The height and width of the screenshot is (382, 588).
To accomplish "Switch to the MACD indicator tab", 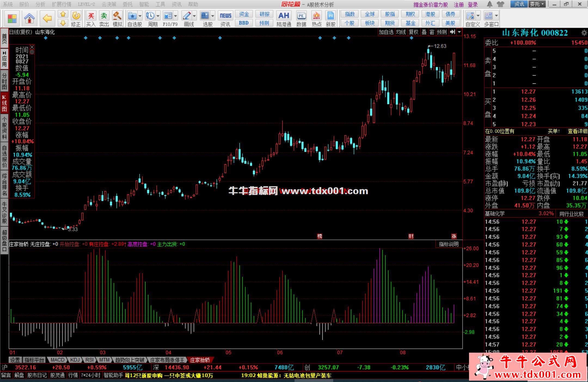I will [57, 360].
